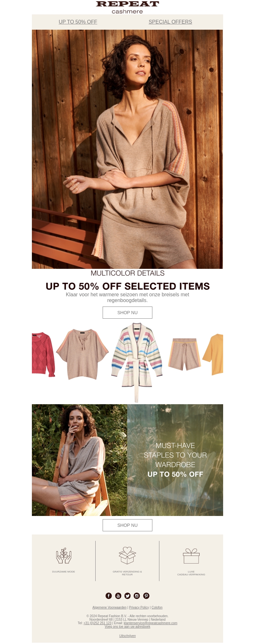Open the Facebook social icon
Image resolution: width=255 pixels, height=644 pixels.
[109, 595]
